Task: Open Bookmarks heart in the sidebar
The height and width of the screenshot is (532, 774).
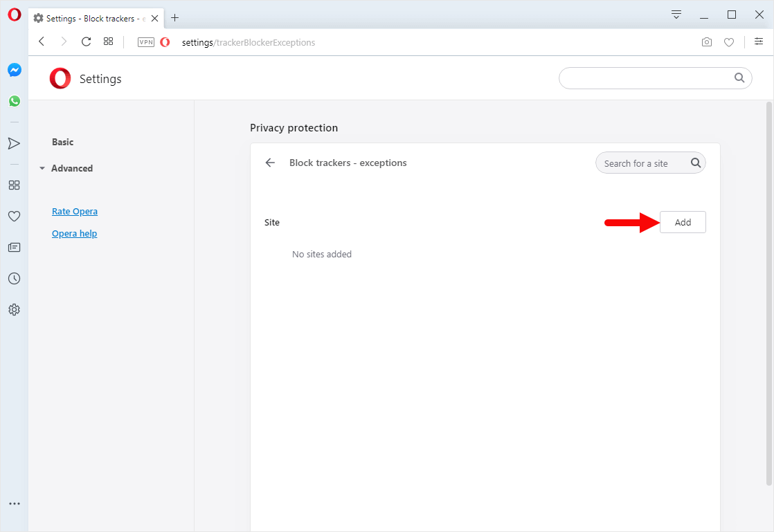Action: point(15,216)
